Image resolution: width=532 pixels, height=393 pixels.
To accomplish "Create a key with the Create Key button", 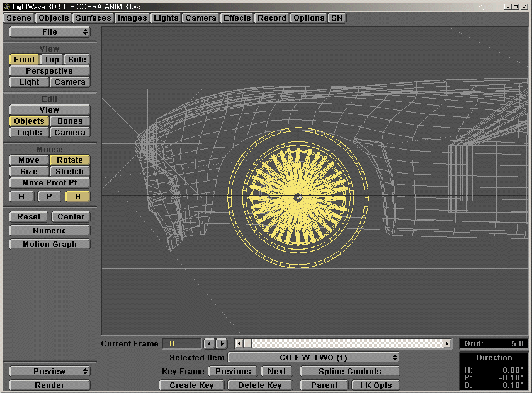I will click(x=191, y=384).
